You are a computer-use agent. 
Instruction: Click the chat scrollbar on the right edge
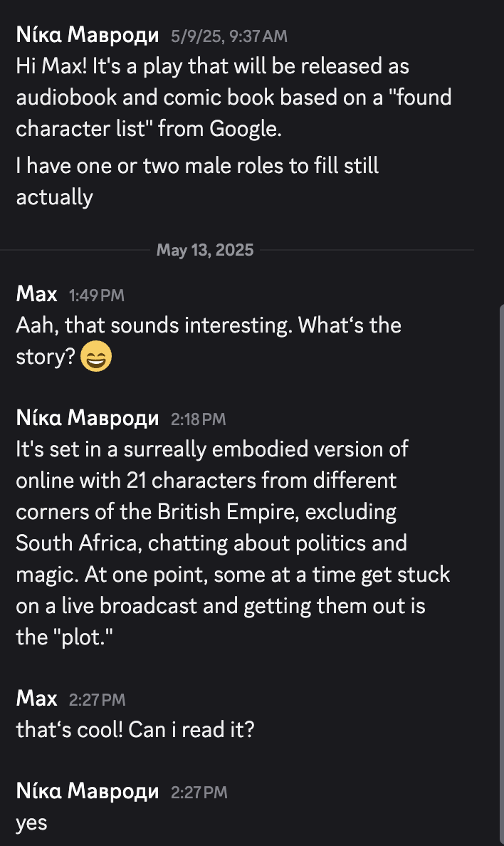pyautogui.click(x=501, y=570)
